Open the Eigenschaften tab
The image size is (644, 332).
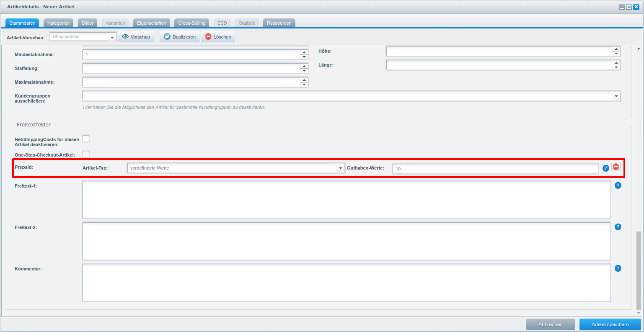coord(151,23)
